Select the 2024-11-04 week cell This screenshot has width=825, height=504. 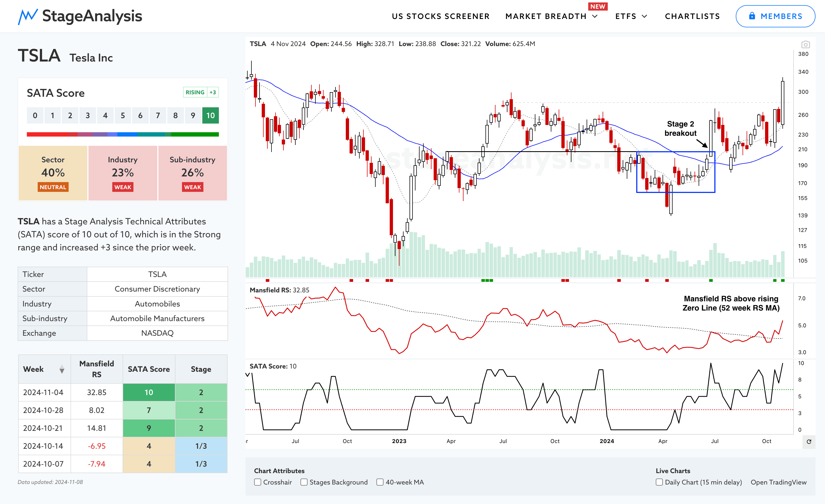click(x=44, y=392)
